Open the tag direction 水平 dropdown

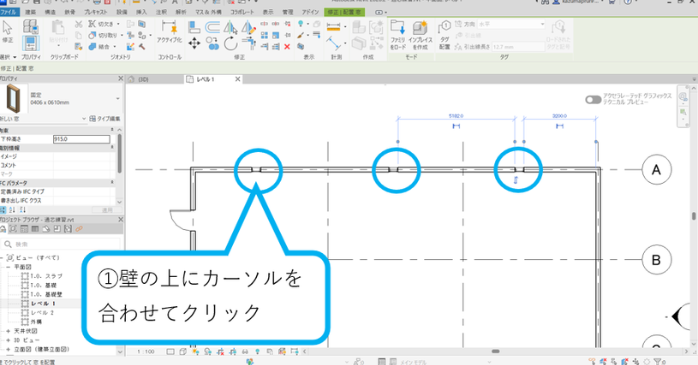(511, 24)
